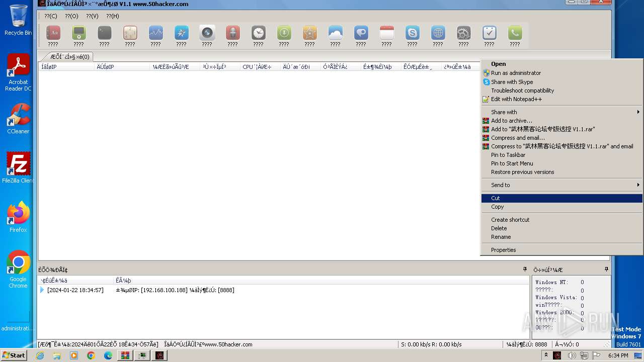Click the first IP column header

coord(66,67)
